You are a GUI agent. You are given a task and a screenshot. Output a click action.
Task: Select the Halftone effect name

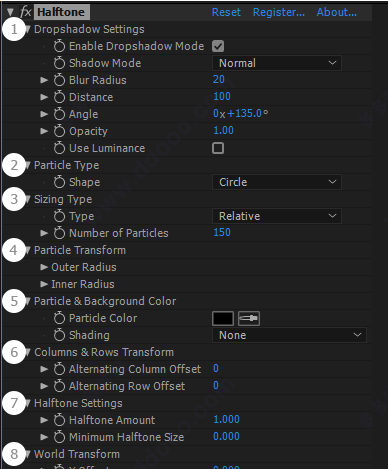(61, 12)
